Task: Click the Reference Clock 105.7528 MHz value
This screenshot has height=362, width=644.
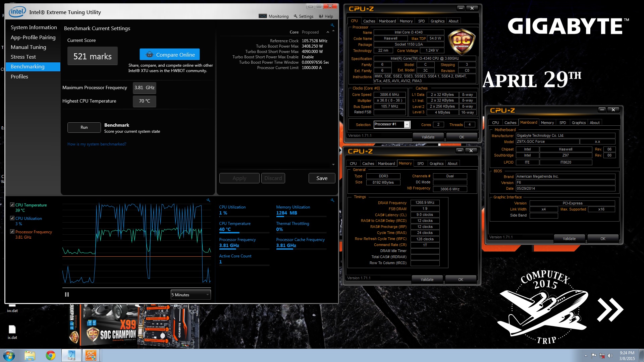Action: pyautogui.click(x=314, y=41)
